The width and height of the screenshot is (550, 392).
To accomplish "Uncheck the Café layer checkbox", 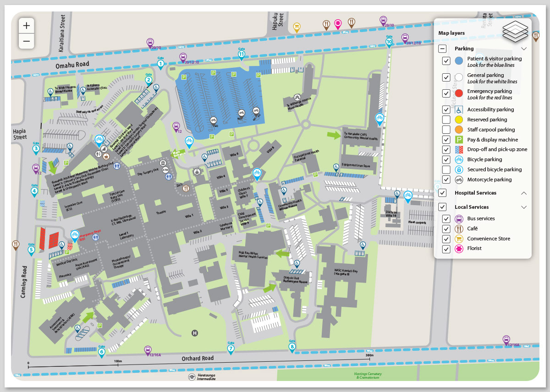I will click(446, 229).
